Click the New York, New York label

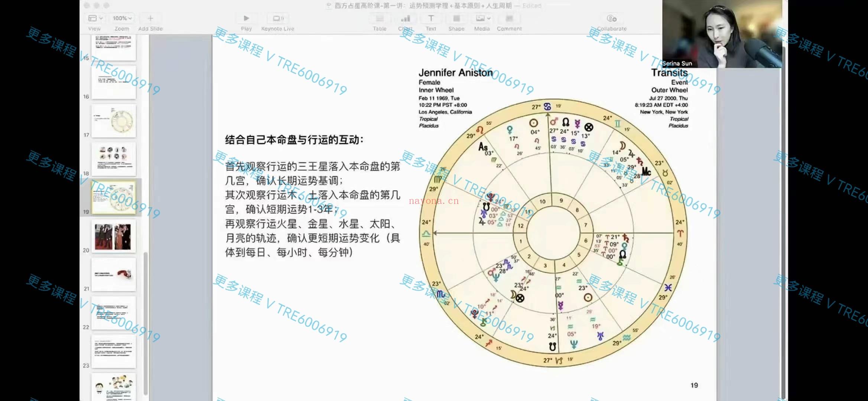click(664, 112)
